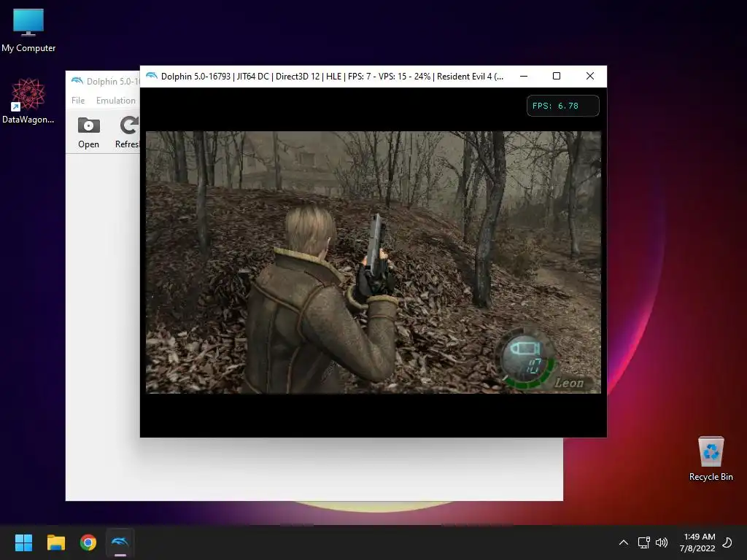Close the Resident Evil 4 game window

(x=589, y=76)
